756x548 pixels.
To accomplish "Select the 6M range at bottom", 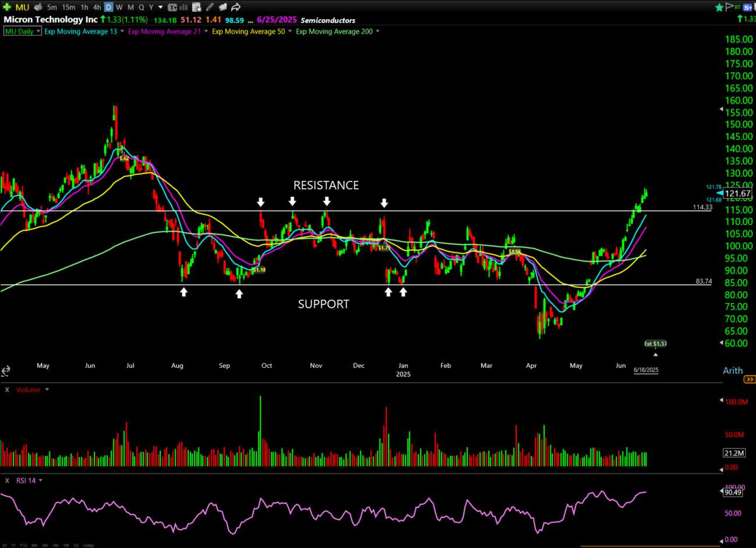I will [x=34, y=546].
